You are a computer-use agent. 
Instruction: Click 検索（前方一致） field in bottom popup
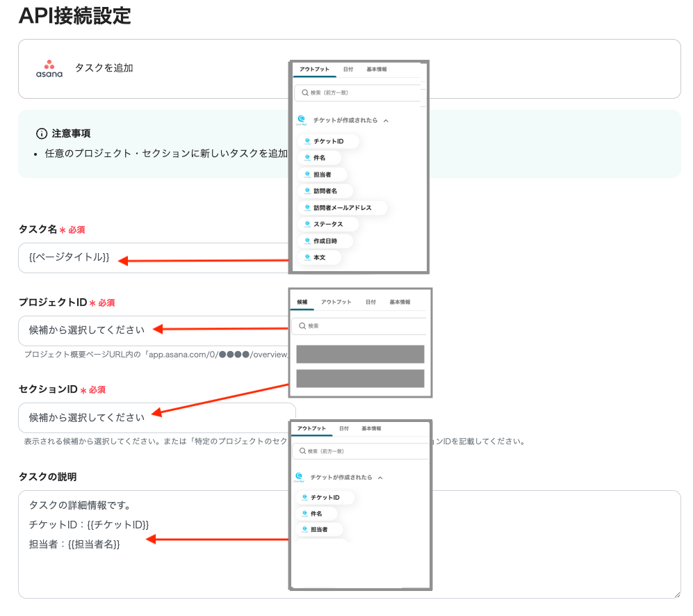click(x=360, y=451)
